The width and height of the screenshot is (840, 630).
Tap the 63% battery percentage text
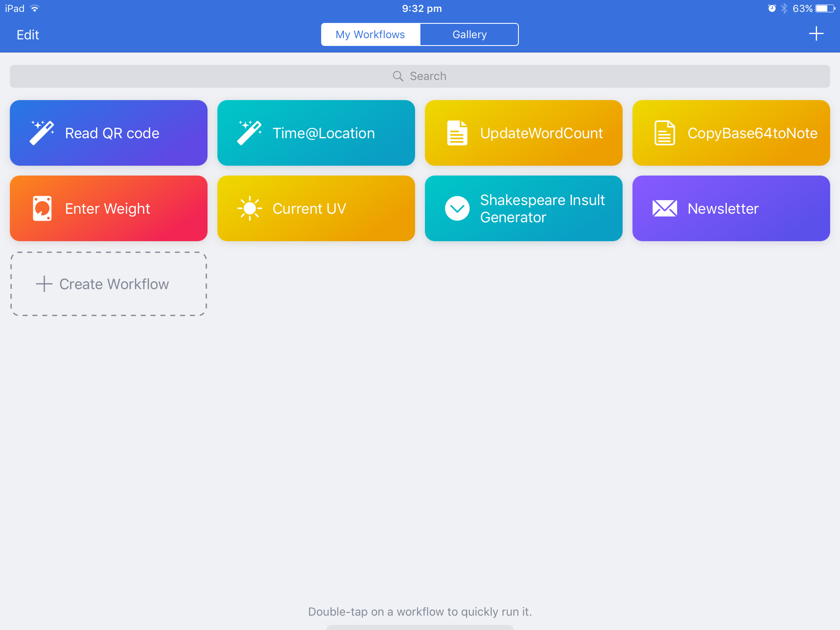[x=802, y=8]
